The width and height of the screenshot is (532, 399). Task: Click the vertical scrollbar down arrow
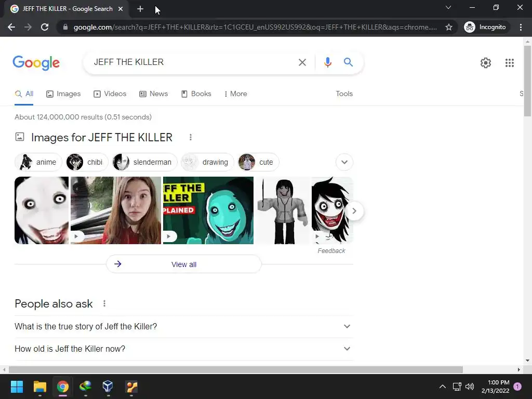click(x=527, y=361)
